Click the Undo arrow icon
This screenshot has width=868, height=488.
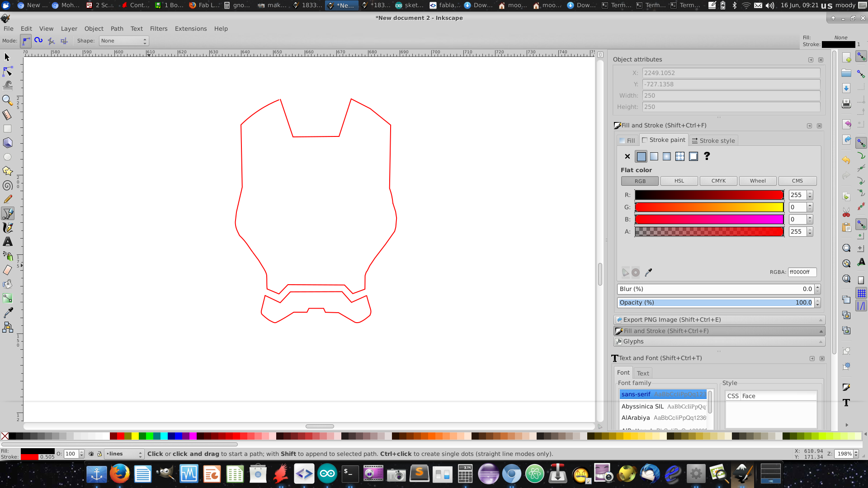tap(846, 160)
